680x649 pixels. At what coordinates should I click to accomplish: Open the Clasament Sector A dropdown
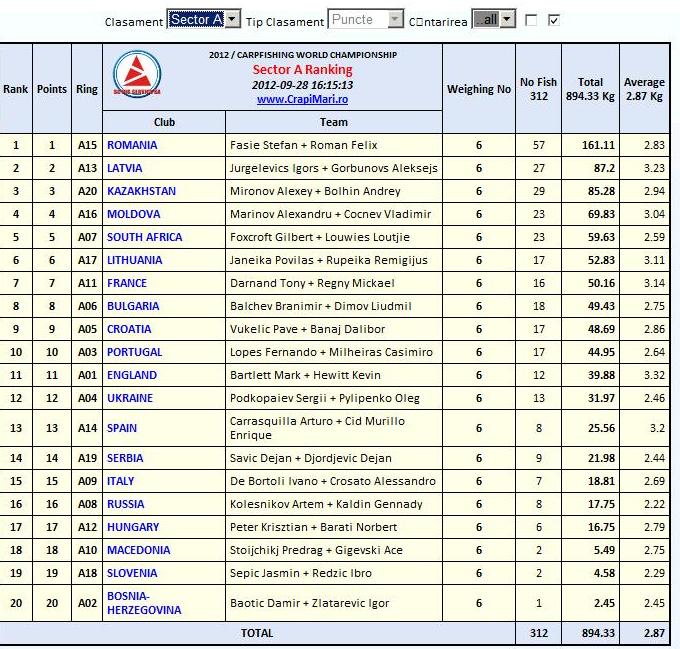[204, 20]
